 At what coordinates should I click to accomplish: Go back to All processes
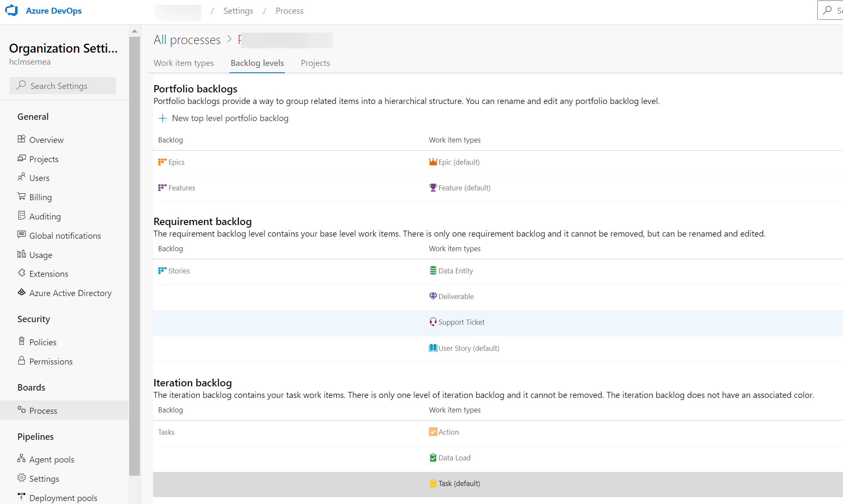tap(187, 40)
